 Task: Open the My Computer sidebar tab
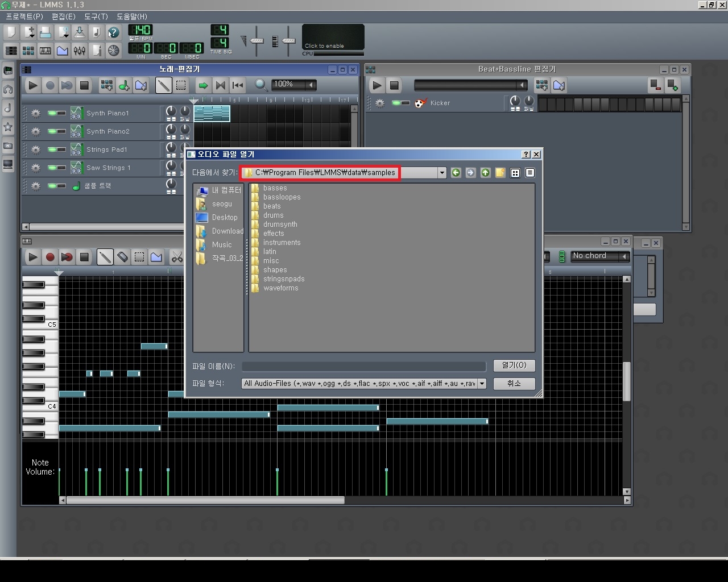pyautogui.click(x=8, y=165)
